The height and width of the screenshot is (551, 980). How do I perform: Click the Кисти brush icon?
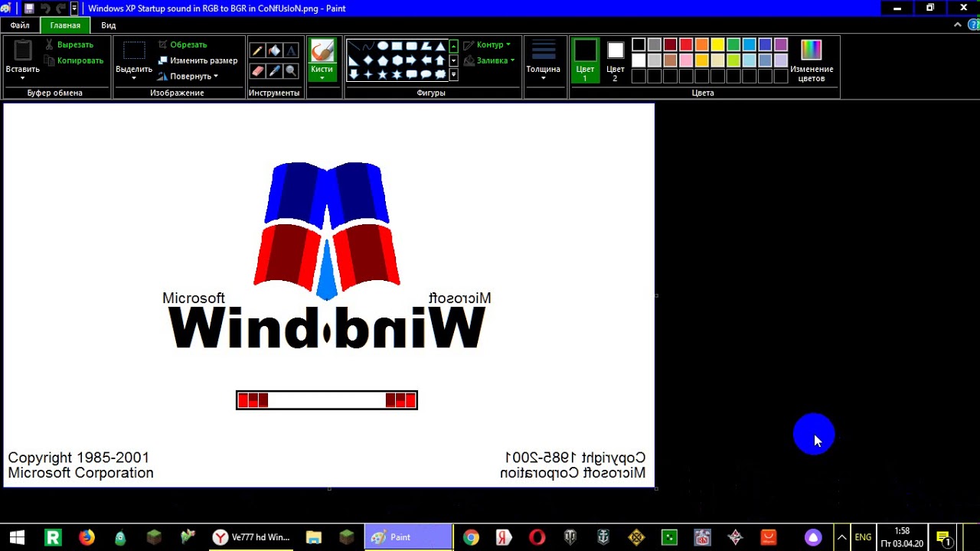tap(322, 51)
